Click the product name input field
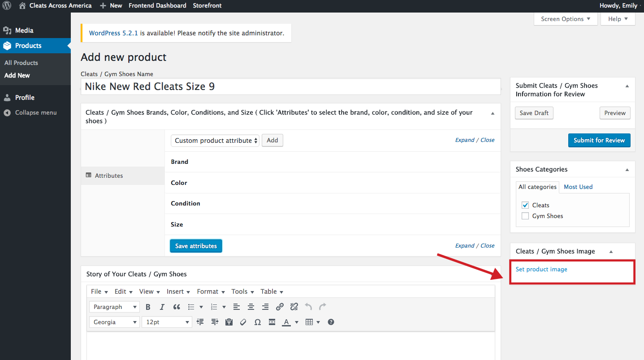 (290, 86)
